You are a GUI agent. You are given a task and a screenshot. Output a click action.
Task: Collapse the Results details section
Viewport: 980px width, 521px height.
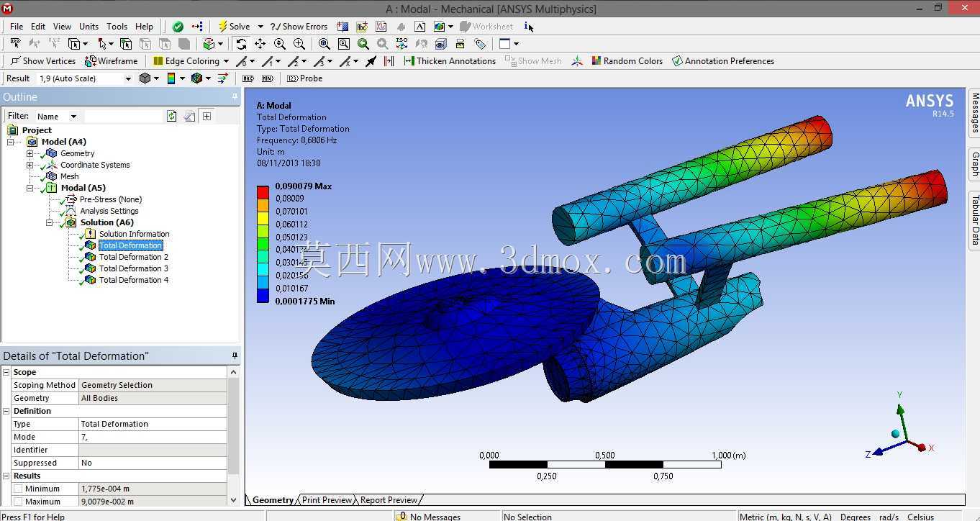(7, 476)
